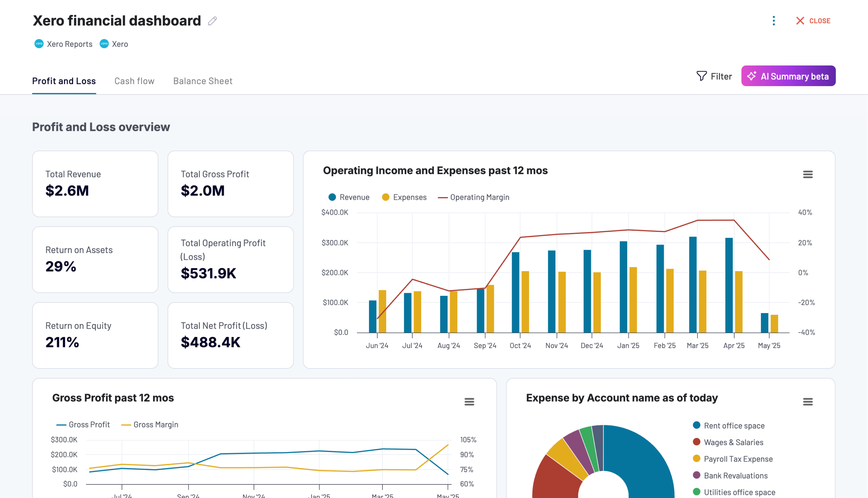This screenshot has width=868, height=498.
Task: Click the Filter funnel icon
Action: (701, 76)
